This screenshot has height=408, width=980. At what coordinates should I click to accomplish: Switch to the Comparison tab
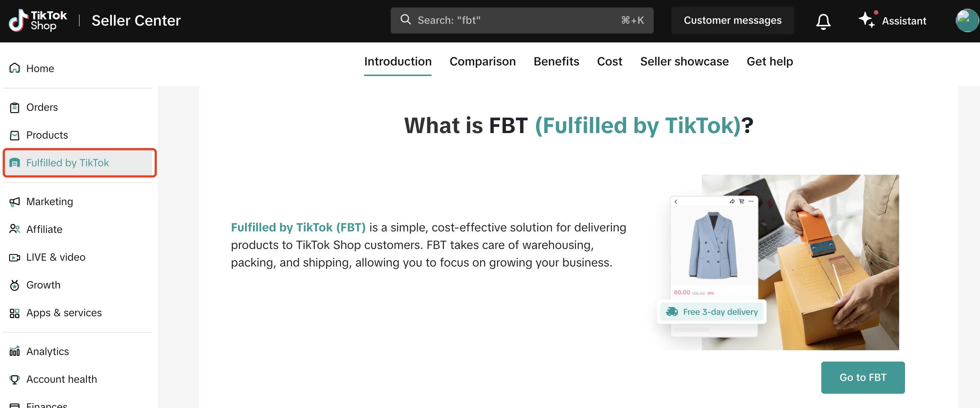pyautogui.click(x=482, y=61)
